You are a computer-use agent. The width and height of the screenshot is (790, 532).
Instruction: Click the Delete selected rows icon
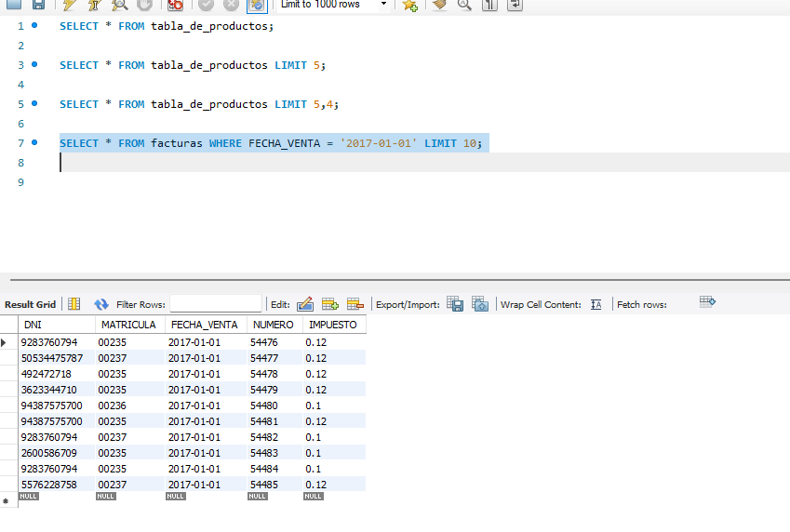[355, 304]
